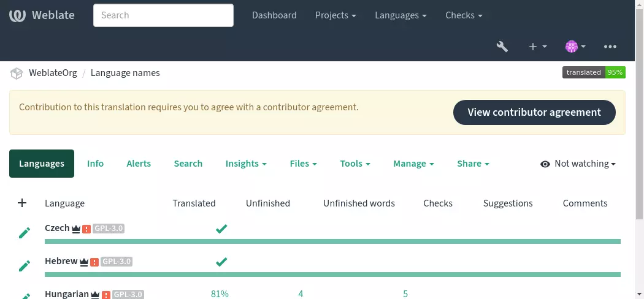Sort by the Language column header

click(x=64, y=203)
